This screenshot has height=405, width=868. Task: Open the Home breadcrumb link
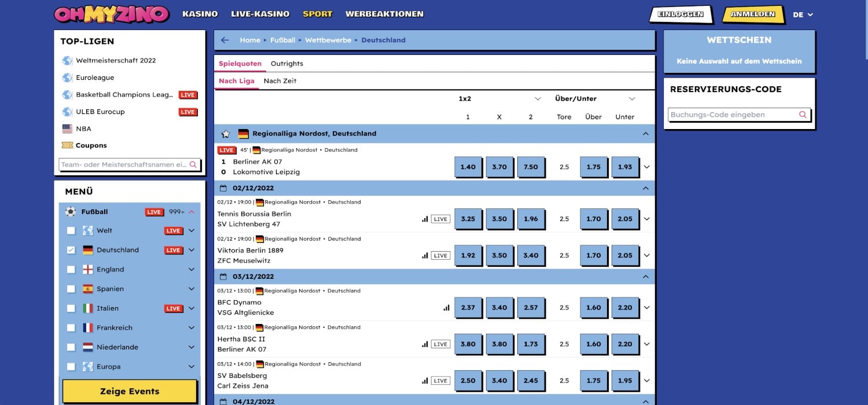pos(250,40)
